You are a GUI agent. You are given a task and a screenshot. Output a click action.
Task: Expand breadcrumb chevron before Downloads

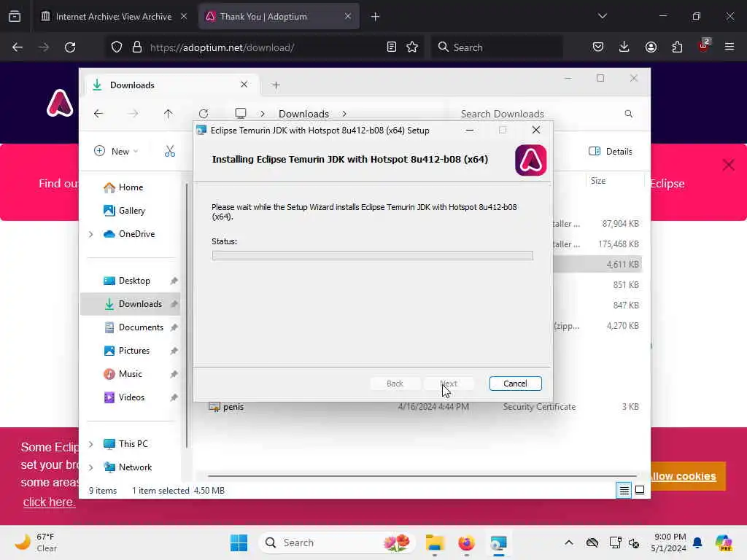click(x=263, y=114)
